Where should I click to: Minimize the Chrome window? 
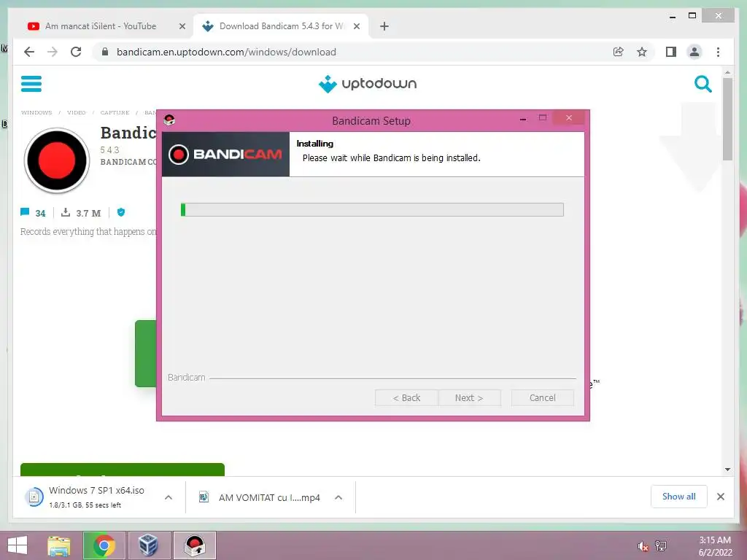pyautogui.click(x=672, y=16)
